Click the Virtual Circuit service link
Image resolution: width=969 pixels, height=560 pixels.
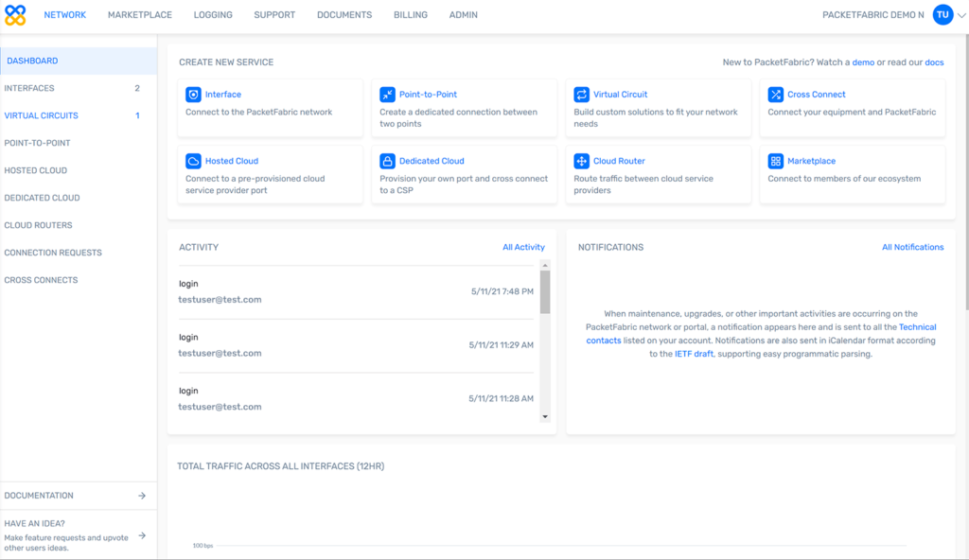621,95
